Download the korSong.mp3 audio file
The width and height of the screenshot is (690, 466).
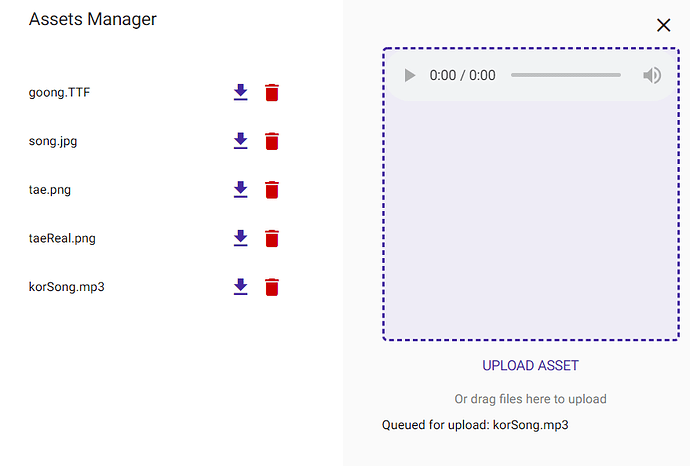click(x=240, y=287)
